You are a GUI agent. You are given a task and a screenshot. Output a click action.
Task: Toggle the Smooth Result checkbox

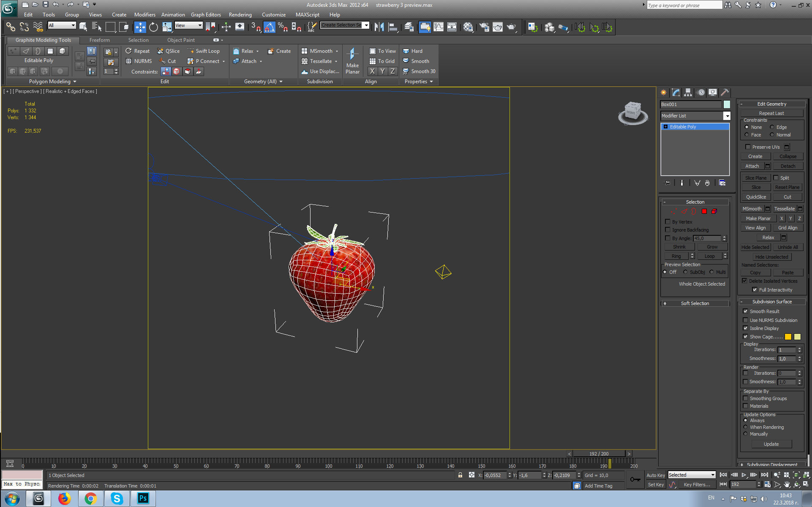[745, 311]
